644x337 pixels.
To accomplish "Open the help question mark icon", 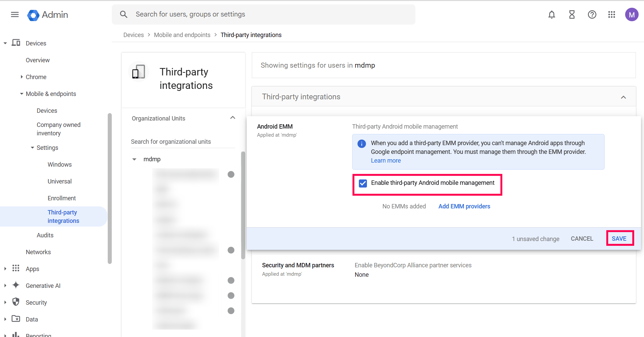I will tap(592, 14).
